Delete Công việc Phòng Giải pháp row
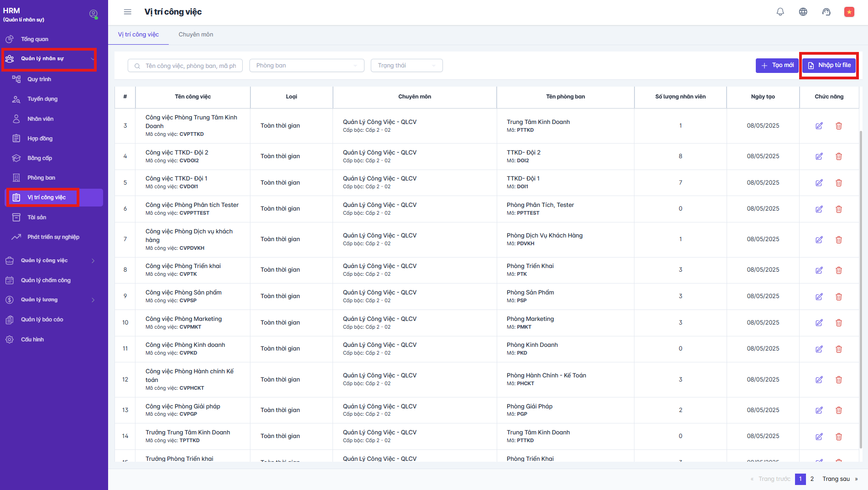 coord(838,410)
